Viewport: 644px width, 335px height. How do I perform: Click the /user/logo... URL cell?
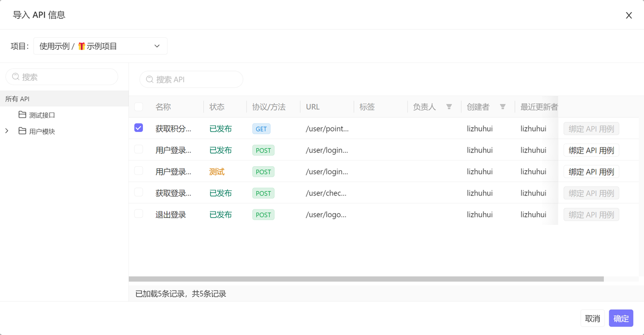326,215
